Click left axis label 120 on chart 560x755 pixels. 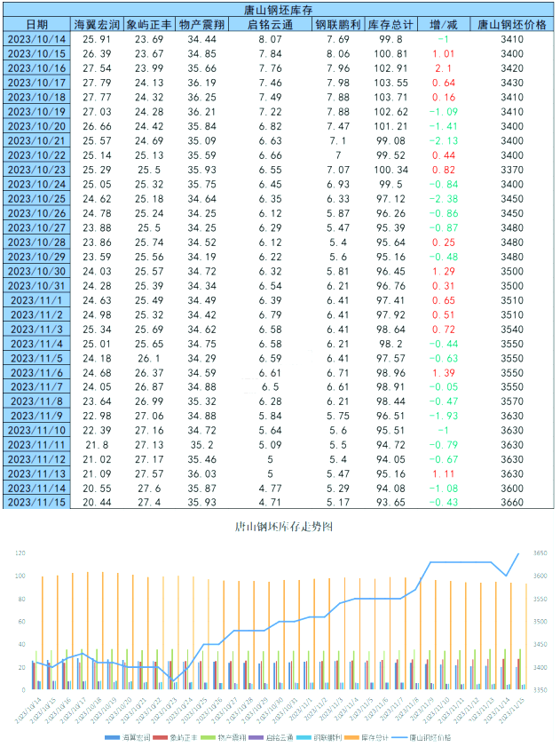(x=20, y=552)
